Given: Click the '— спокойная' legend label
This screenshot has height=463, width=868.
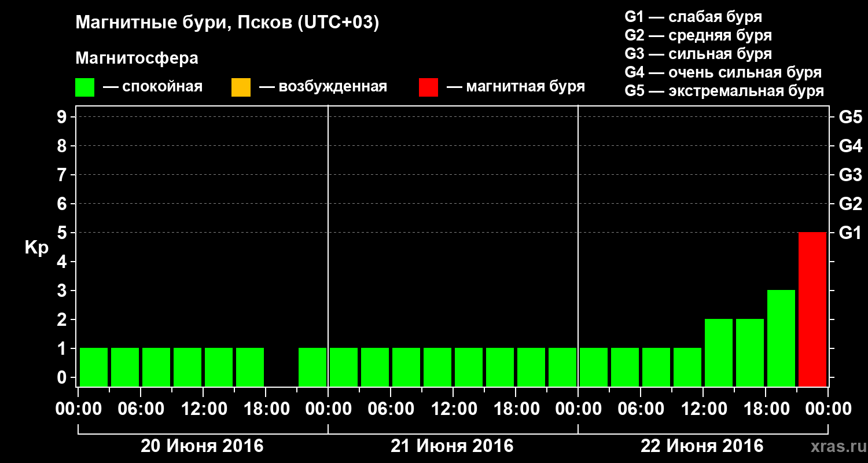Looking at the screenshot, I should pos(153,87).
